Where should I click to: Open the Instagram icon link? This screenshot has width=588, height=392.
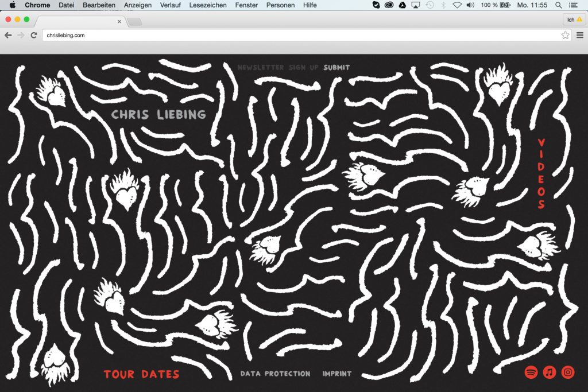click(x=568, y=372)
